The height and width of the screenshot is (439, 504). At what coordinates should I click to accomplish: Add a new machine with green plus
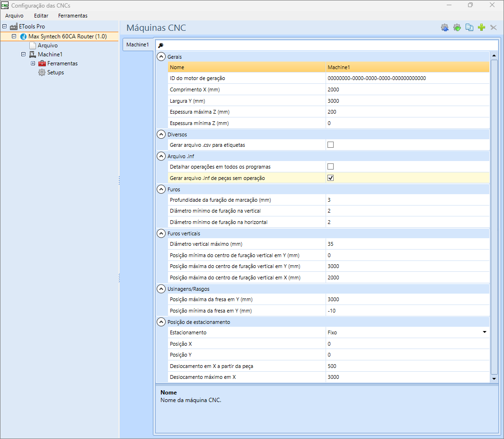tap(481, 27)
